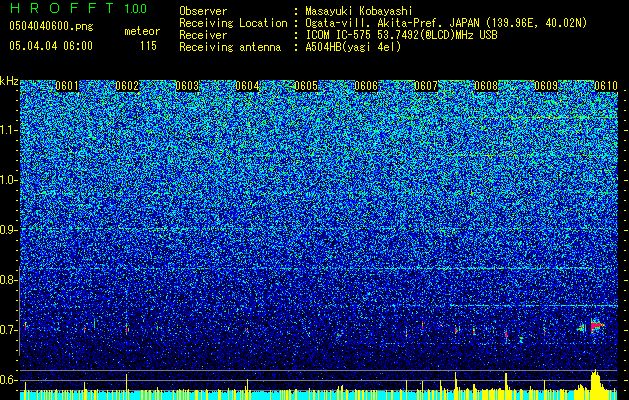Click the 0.7 kHz frequency axis label
The image size is (629, 400).
pyautogui.click(x=7, y=330)
